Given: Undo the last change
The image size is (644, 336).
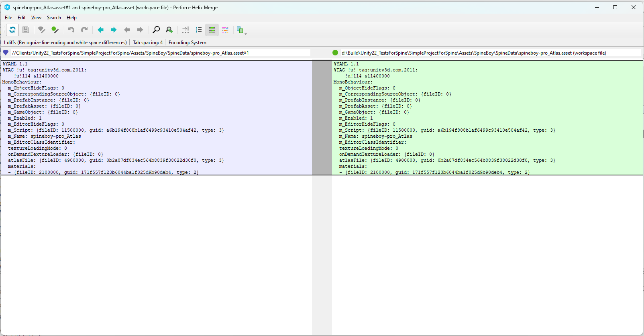Looking at the screenshot, I should [71, 30].
